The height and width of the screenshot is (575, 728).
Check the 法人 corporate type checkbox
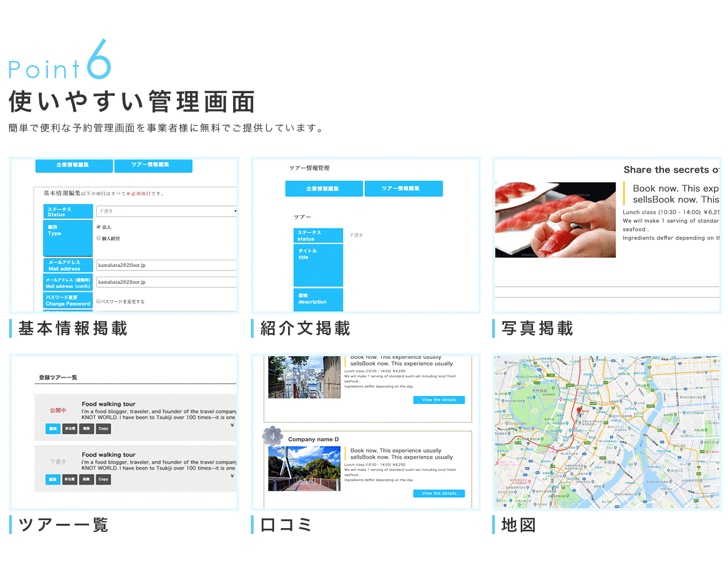click(x=99, y=227)
